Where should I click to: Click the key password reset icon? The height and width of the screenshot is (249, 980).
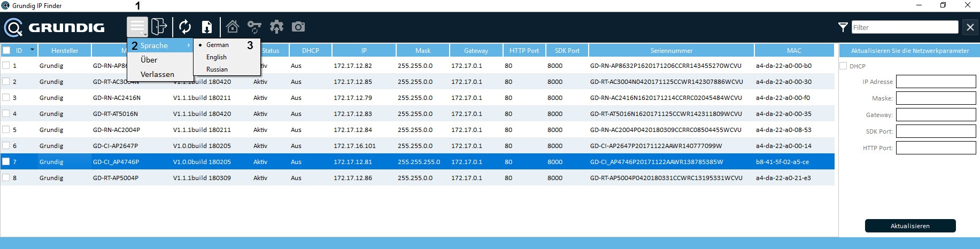pyautogui.click(x=254, y=27)
